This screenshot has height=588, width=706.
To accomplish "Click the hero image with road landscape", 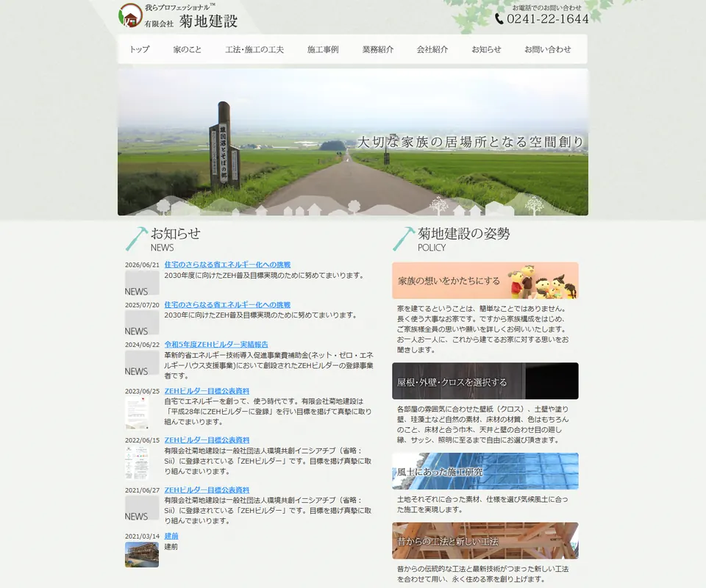I will coord(353,142).
